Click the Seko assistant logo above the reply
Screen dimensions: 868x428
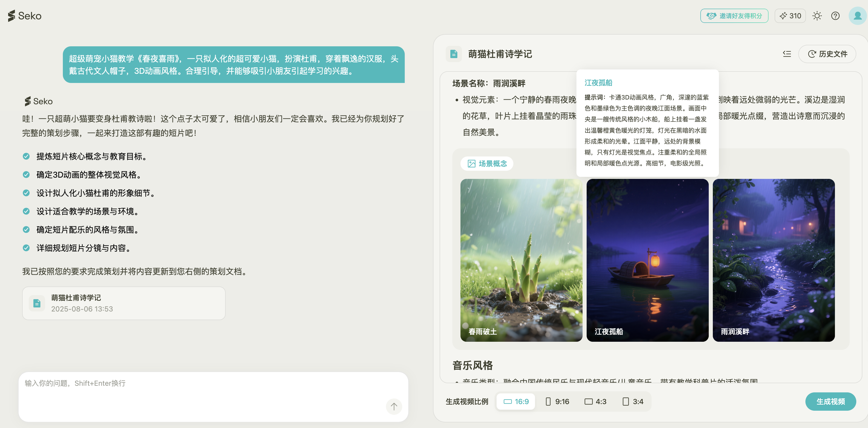[x=38, y=102]
